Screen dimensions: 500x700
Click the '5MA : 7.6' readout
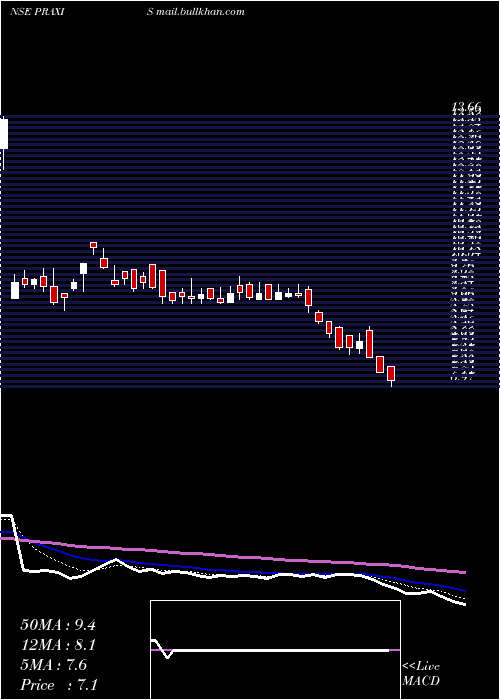(54, 665)
